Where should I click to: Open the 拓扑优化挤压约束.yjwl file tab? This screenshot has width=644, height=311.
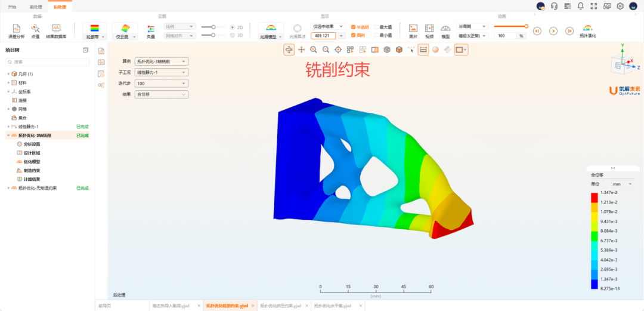pyautogui.click(x=280, y=306)
